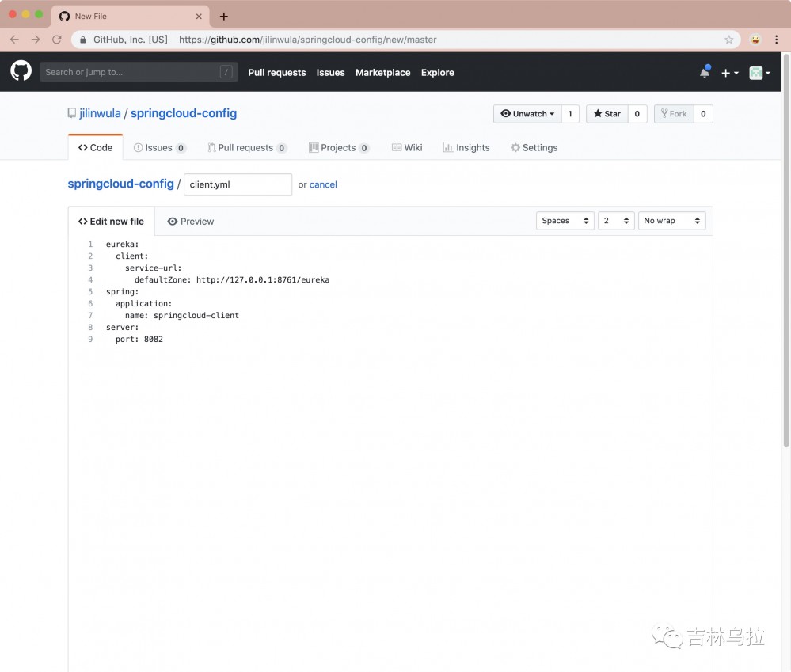Go to Explore
The height and width of the screenshot is (672, 791).
coord(437,73)
